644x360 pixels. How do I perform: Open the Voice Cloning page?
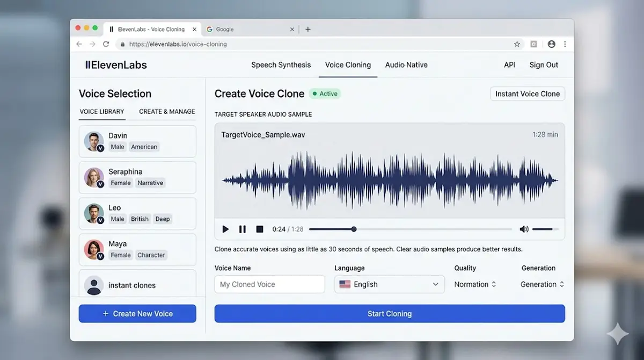tap(348, 65)
